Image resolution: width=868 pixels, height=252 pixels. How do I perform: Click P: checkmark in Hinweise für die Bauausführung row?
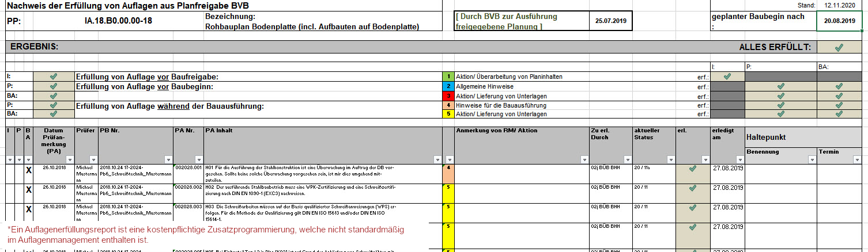[780, 105]
